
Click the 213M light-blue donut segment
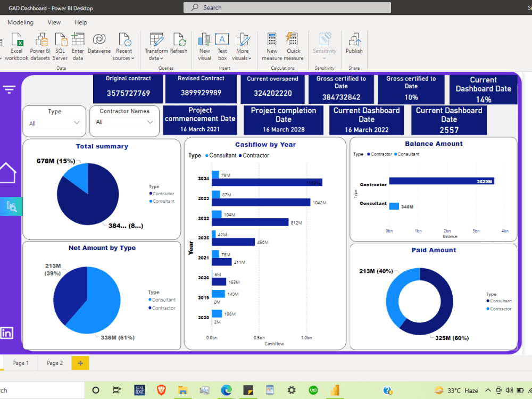[394, 295]
